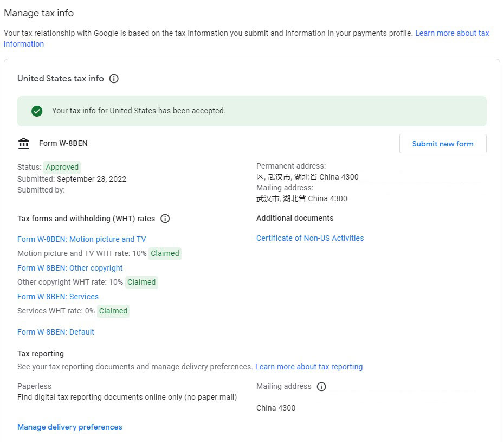The image size is (504, 442).
Task: Click the bank icon next to Form W-8BEN
Action: 24,144
